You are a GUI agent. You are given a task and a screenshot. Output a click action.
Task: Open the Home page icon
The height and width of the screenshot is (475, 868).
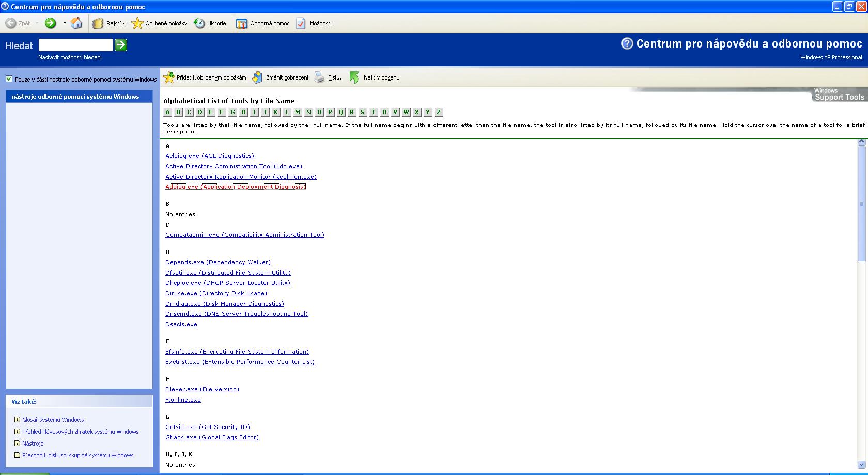(x=76, y=23)
